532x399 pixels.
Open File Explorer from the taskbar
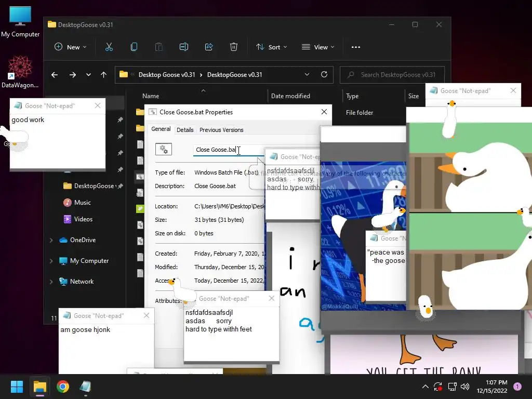click(39, 387)
